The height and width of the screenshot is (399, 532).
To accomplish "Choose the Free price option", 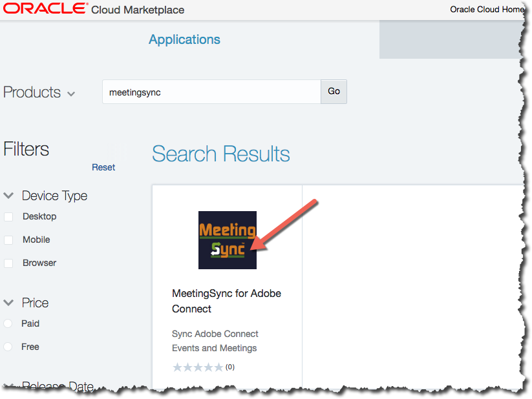I will (x=8, y=347).
